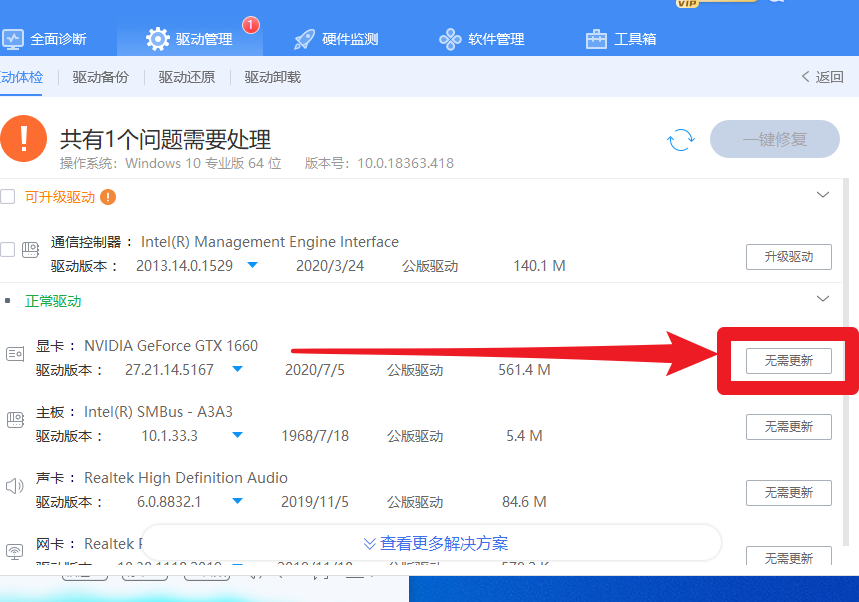This screenshot has height=602, width=859.
Task: Switch to the 驱动还原 sub-tab
Action: 187,77
